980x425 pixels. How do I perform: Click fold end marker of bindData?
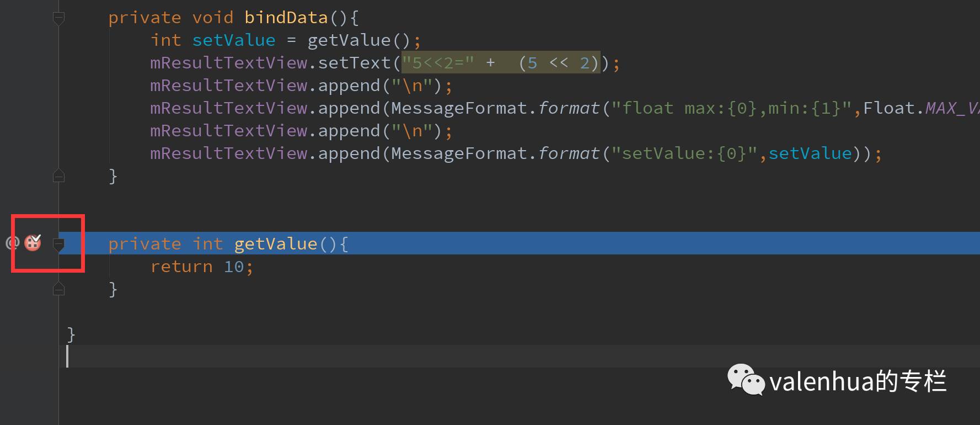point(58,176)
